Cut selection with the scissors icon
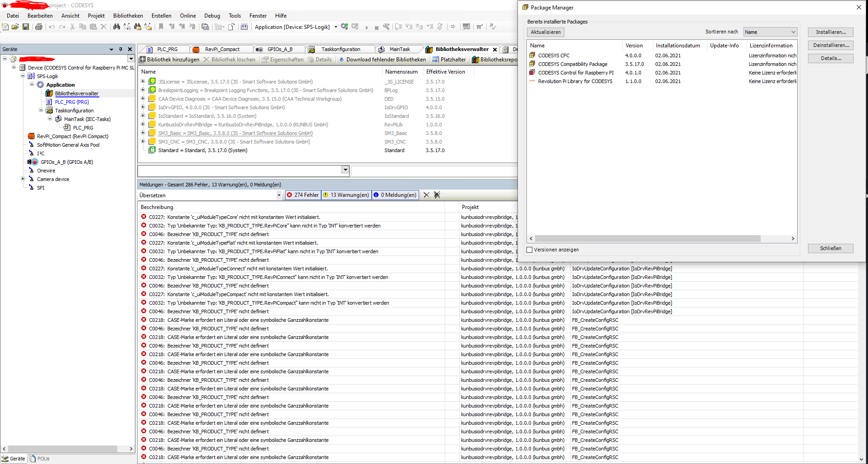The width and height of the screenshot is (868, 464). pos(72,27)
